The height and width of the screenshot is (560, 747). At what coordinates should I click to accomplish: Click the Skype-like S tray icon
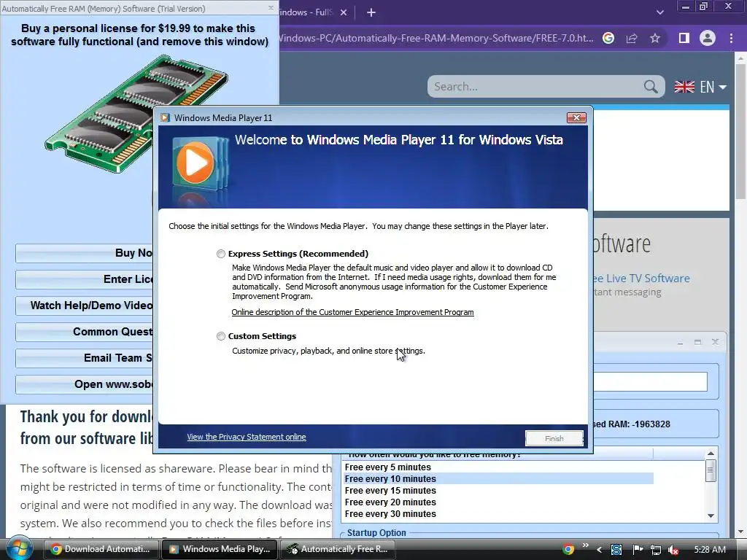(x=616, y=550)
